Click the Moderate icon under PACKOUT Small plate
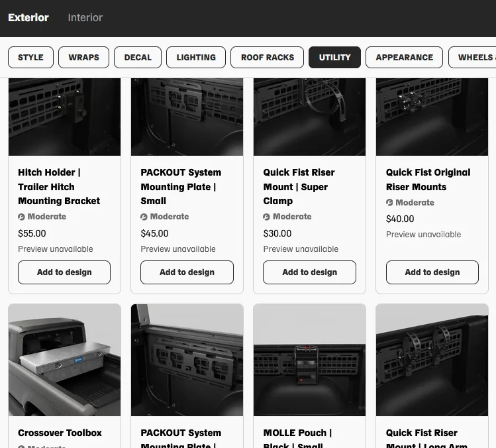The width and height of the screenshot is (496, 448). [x=144, y=217]
